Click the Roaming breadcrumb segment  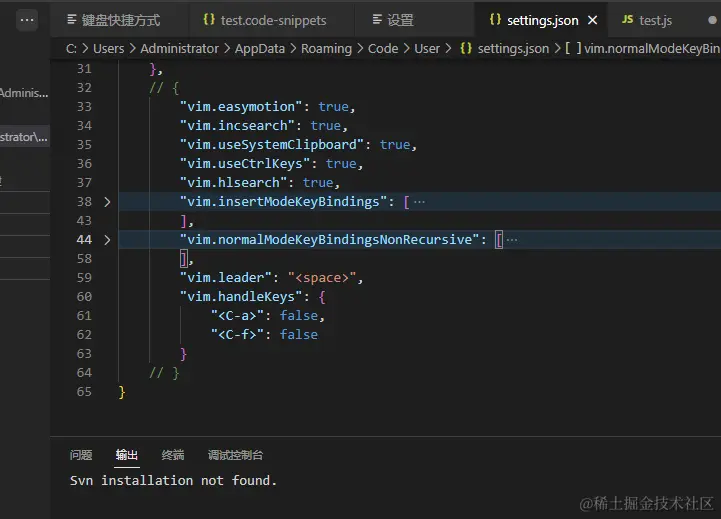coord(326,49)
